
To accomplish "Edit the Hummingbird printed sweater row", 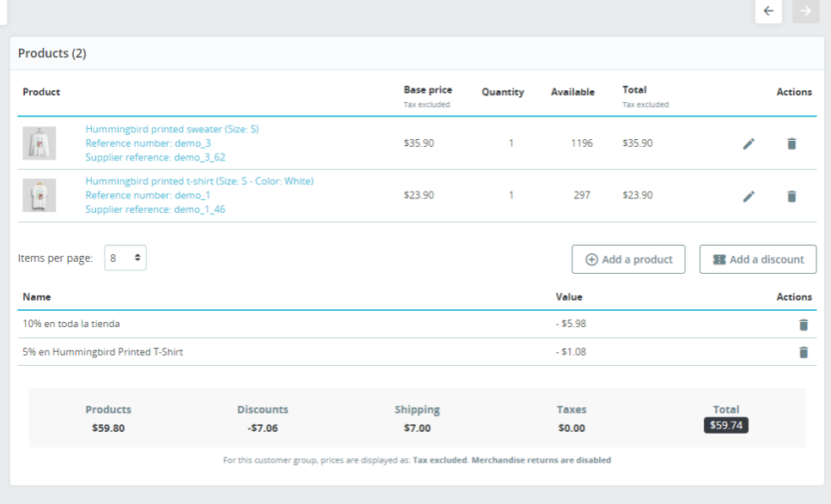I will pyautogui.click(x=749, y=143).
